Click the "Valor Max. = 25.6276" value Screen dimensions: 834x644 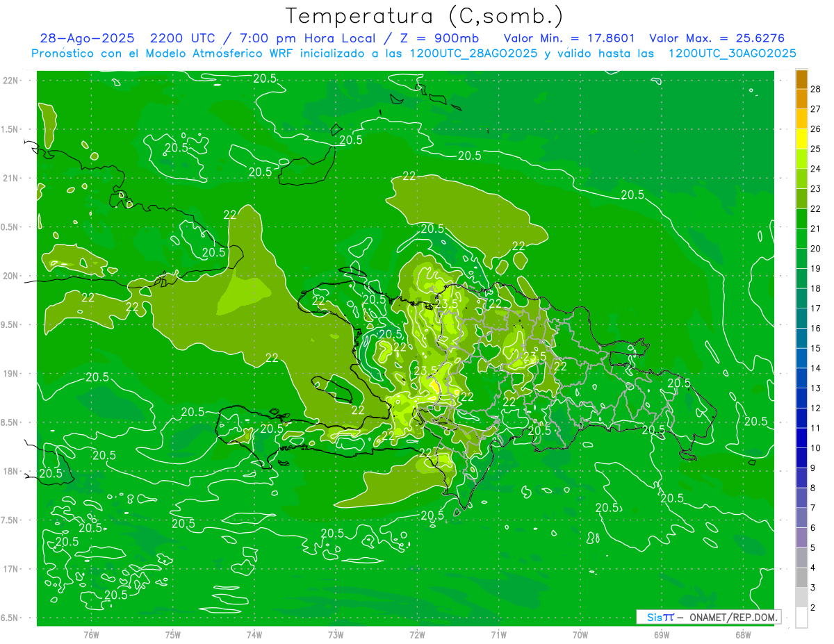717,38
